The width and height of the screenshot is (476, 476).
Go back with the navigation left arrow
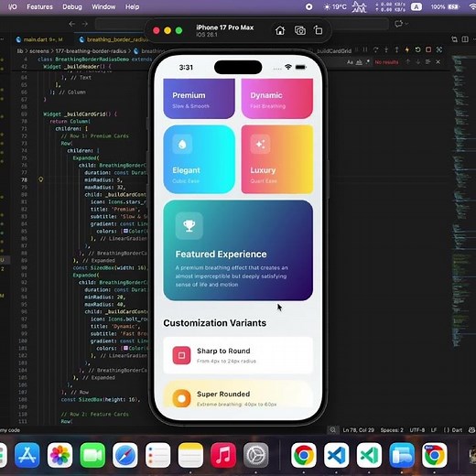coord(72,24)
